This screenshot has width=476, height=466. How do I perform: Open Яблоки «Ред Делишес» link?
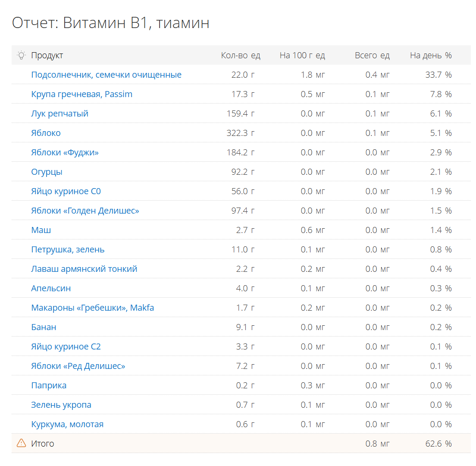[78, 366]
